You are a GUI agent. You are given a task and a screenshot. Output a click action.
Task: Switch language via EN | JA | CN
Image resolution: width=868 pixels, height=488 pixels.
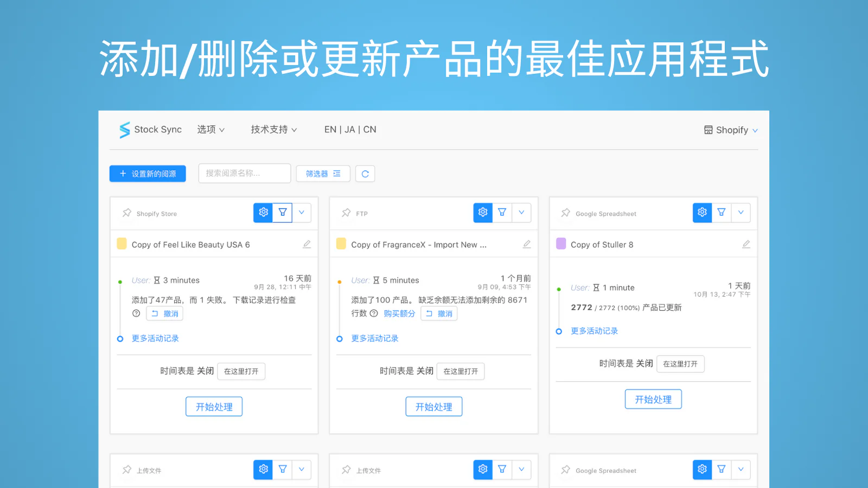click(x=350, y=130)
